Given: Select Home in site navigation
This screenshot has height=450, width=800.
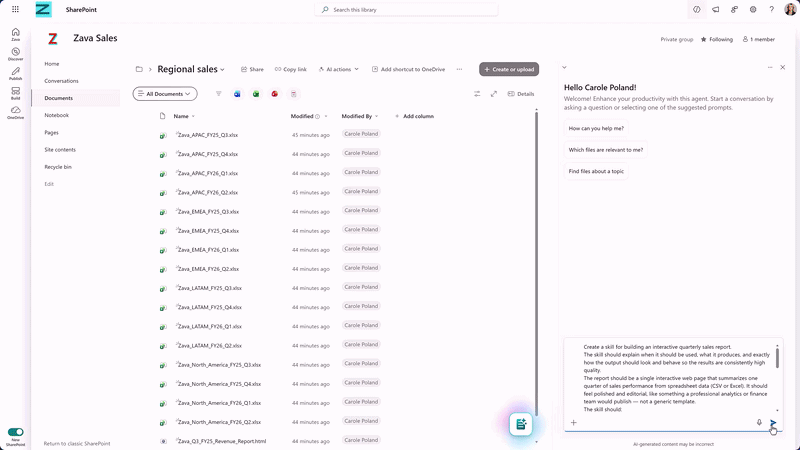Looking at the screenshot, I should 52,64.
